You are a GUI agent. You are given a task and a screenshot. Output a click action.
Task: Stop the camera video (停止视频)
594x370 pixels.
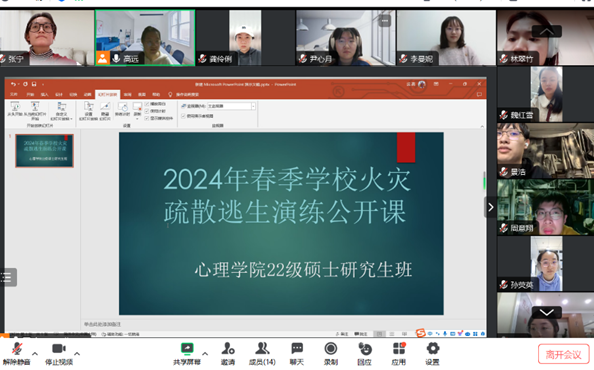pyautogui.click(x=59, y=353)
